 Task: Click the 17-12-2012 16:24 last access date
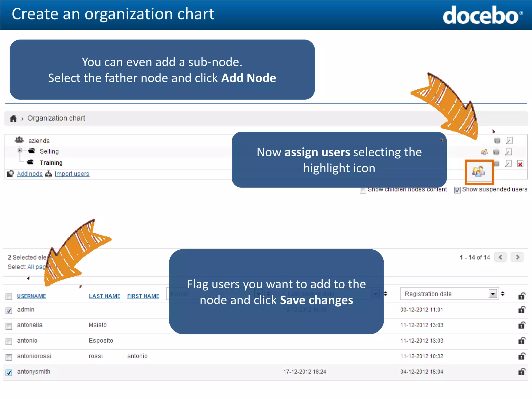tap(304, 372)
